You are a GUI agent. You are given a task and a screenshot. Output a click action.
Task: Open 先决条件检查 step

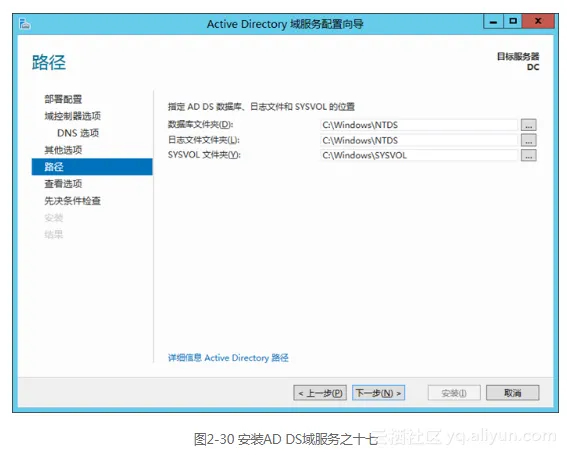coord(72,201)
